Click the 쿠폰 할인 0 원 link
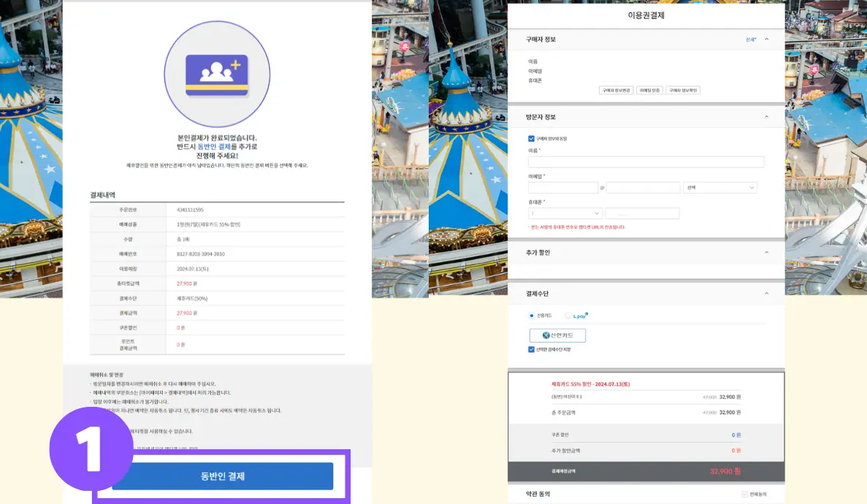 coord(736,433)
